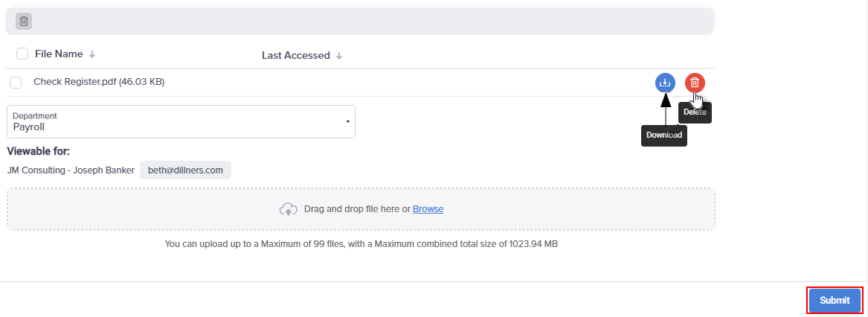Select the beth@dillners.com recipient chip
Image resolution: width=868 pixels, height=317 pixels.
(185, 170)
